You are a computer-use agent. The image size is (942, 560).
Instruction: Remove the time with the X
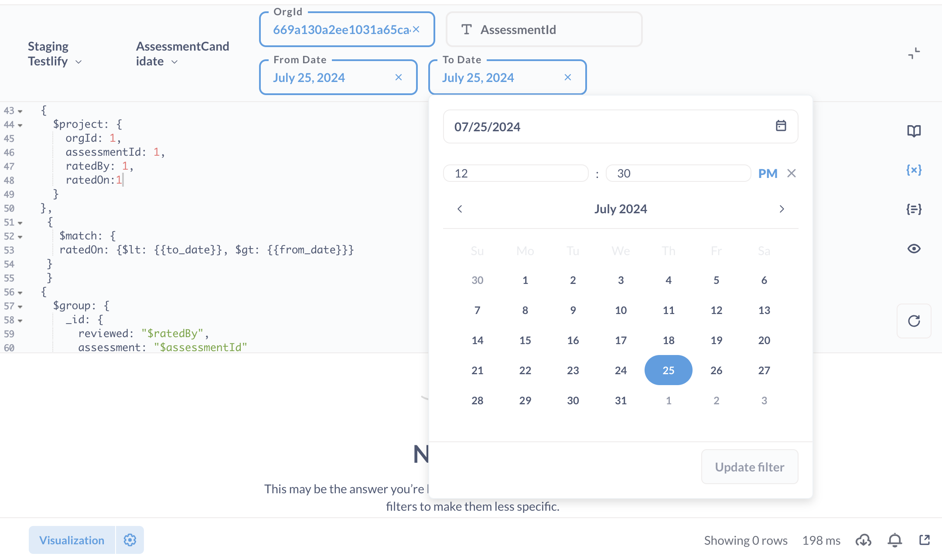pyautogui.click(x=792, y=174)
